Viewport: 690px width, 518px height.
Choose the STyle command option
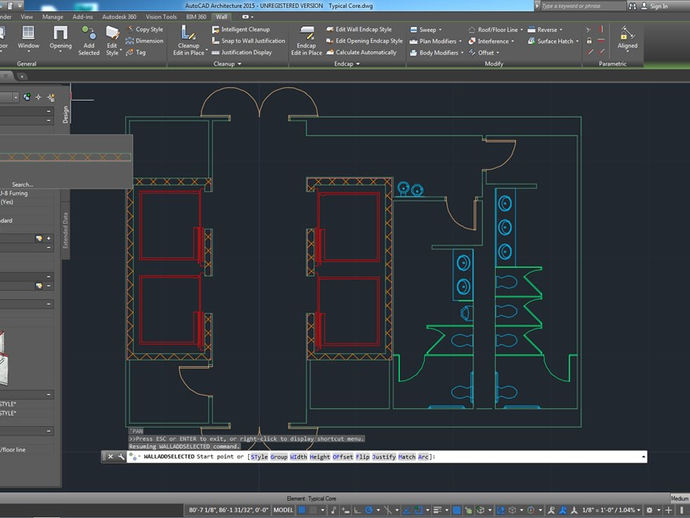point(259,457)
